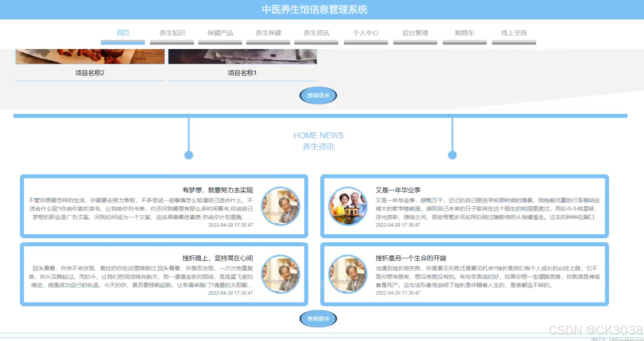The height and width of the screenshot is (341, 644).
Task: Click the bottom 查看更多 news button
Action: coord(318,319)
